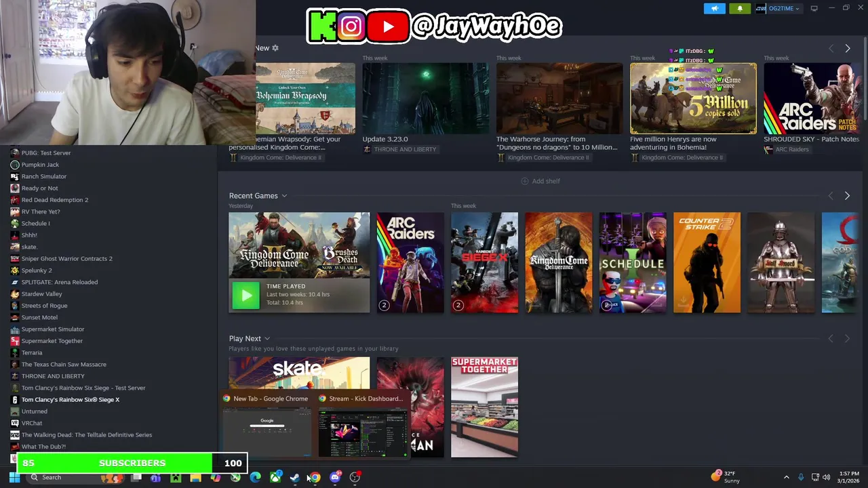Open Kingdom Come Deliverance cover art
This screenshot has height=488, width=868.
[559, 263]
